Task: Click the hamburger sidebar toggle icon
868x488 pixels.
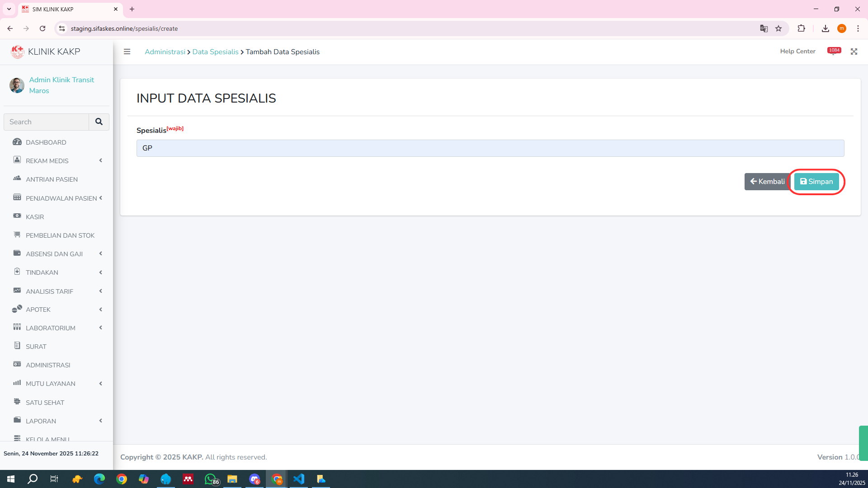Action: point(127,52)
